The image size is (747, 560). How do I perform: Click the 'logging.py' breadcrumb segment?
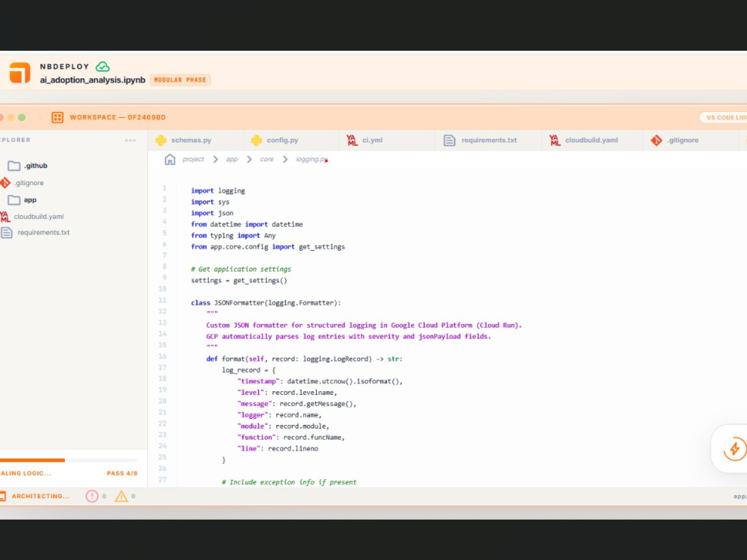311,159
